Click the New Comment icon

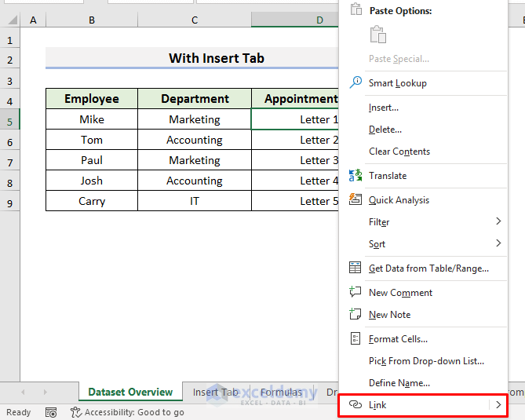tap(355, 292)
